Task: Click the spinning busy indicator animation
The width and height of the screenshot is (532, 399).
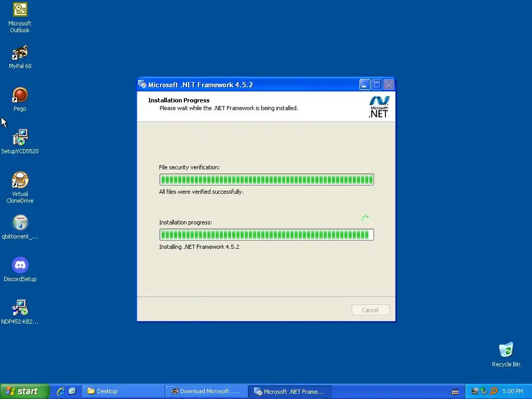Action: (x=365, y=219)
